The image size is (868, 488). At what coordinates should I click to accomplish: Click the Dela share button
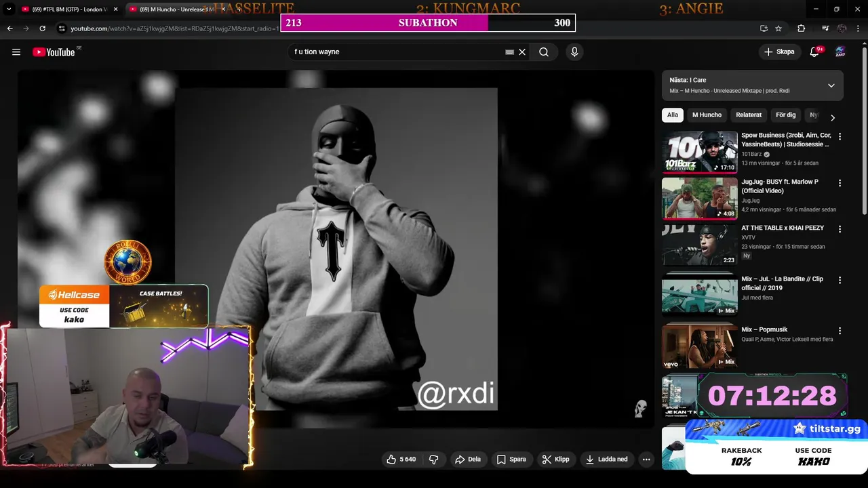coord(468,460)
